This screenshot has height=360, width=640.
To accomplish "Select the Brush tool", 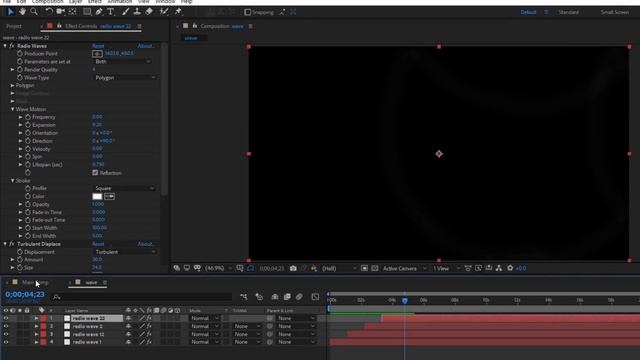I will coord(126,12).
